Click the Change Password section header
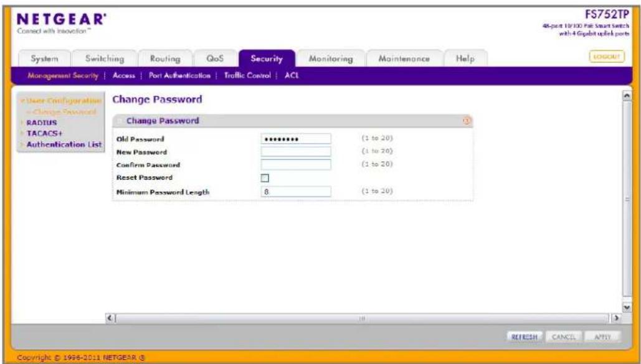641x364 pixels. 293,121
